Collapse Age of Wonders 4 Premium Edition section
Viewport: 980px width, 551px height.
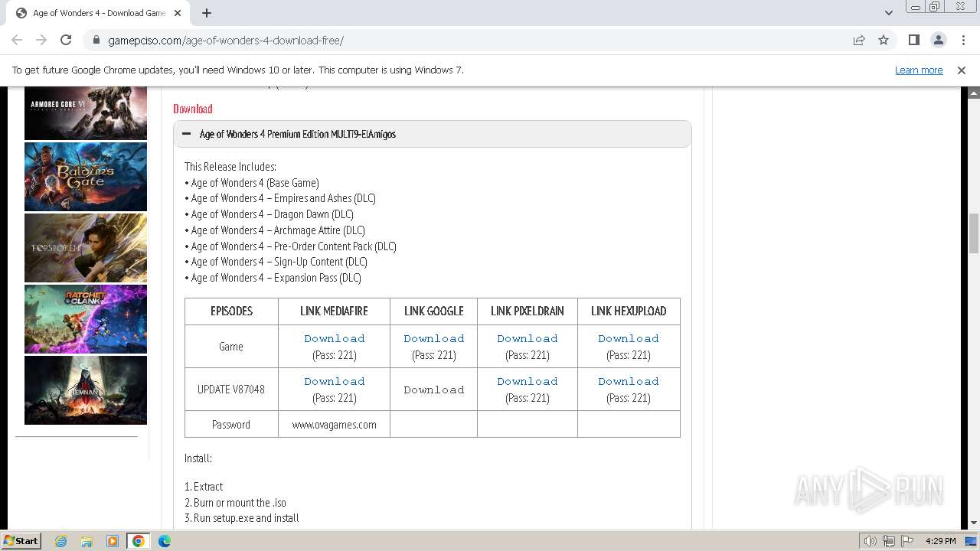click(433, 134)
